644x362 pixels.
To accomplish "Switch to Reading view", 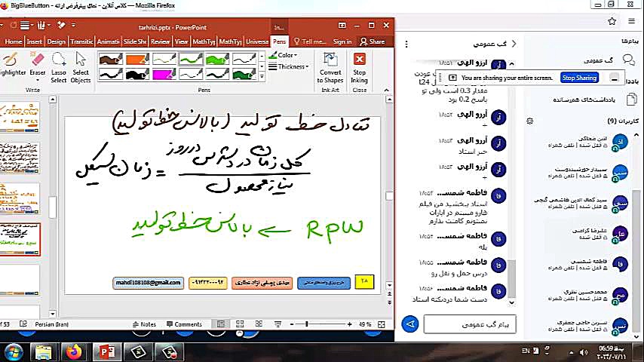I will [259, 324].
